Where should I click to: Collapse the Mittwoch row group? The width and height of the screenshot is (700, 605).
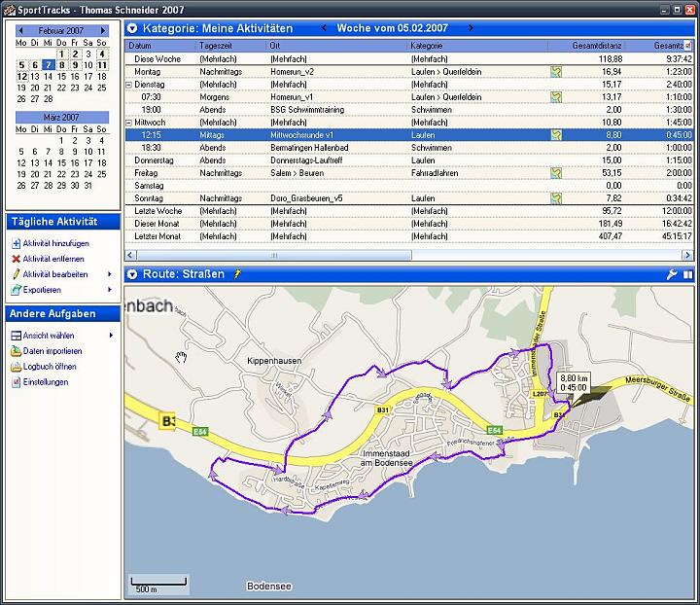129,123
